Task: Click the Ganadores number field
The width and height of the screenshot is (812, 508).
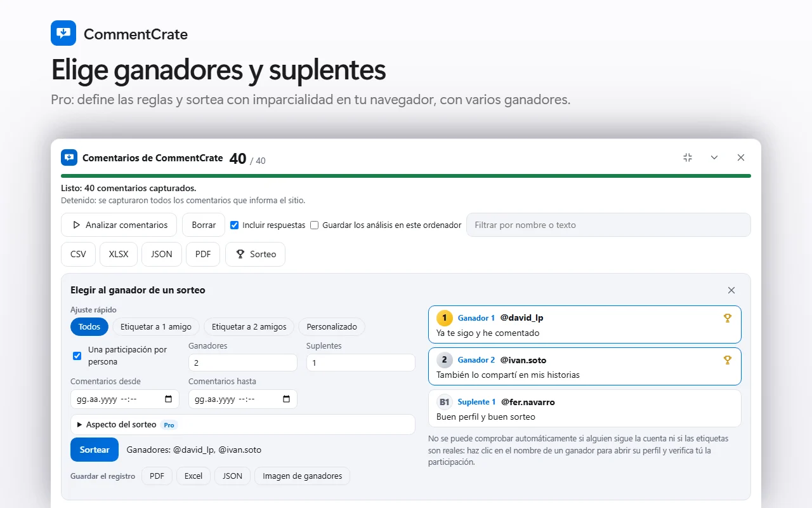Action: pos(243,363)
